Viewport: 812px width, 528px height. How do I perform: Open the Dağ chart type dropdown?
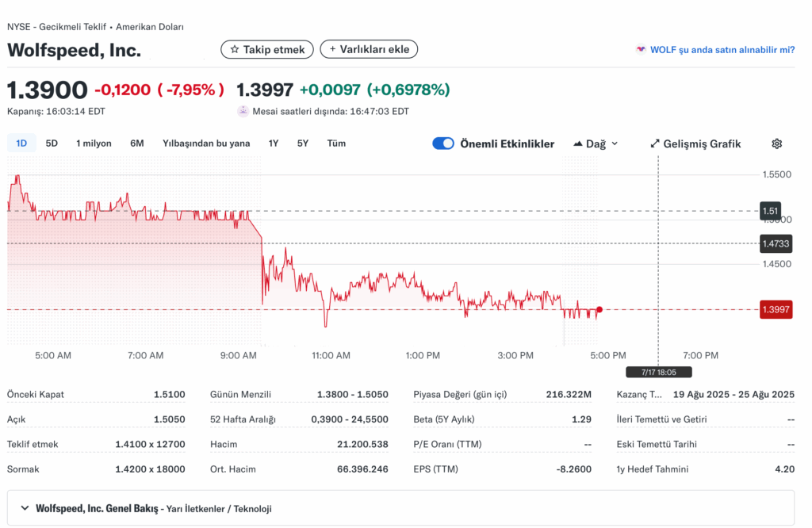(x=596, y=144)
